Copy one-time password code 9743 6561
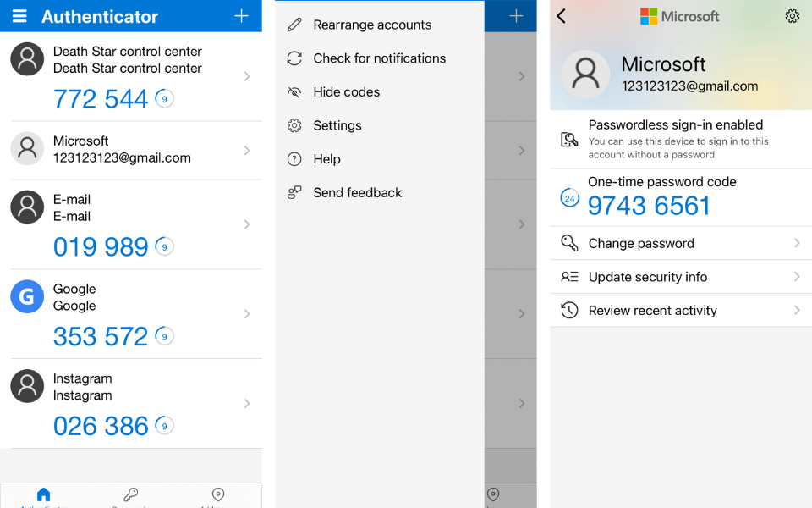812x508 pixels. coord(649,206)
